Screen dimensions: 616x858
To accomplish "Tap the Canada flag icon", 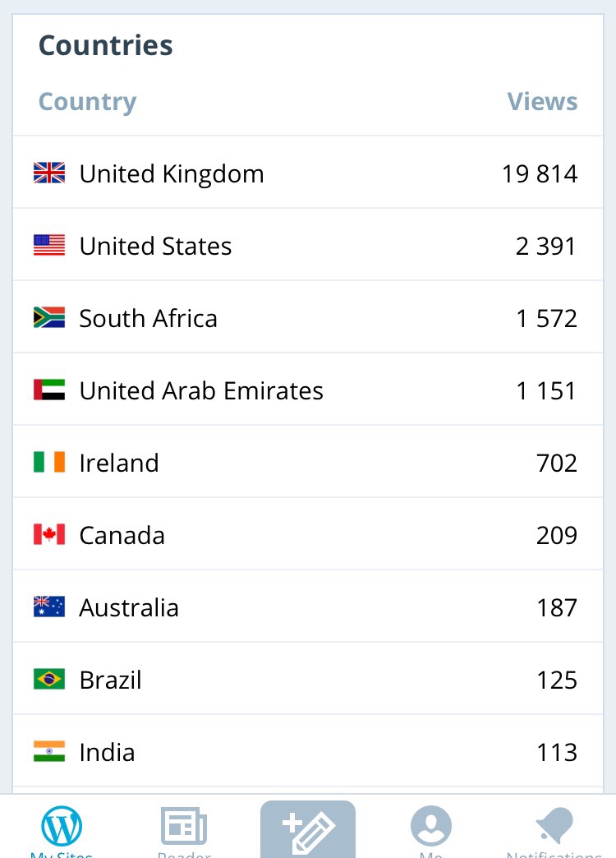I will point(49,534).
